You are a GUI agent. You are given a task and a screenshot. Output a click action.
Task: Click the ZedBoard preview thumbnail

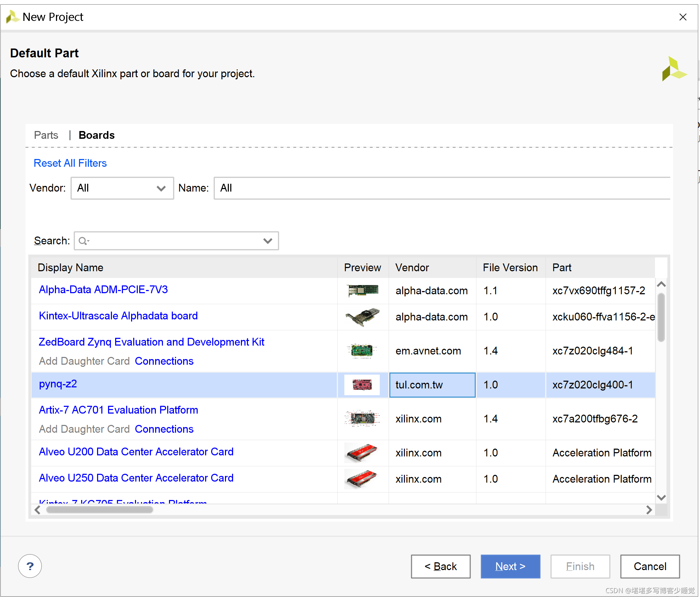point(362,351)
